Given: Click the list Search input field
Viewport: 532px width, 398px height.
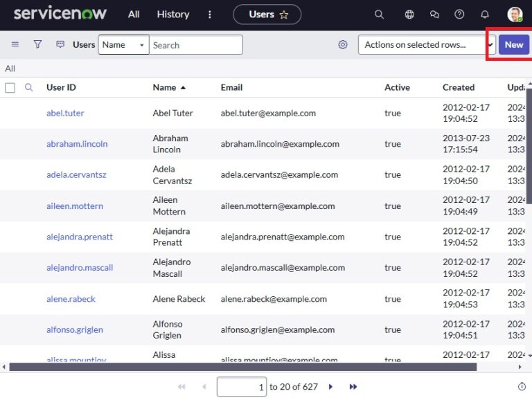Looking at the screenshot, I should pyautogui.click(x=196, y=45).
